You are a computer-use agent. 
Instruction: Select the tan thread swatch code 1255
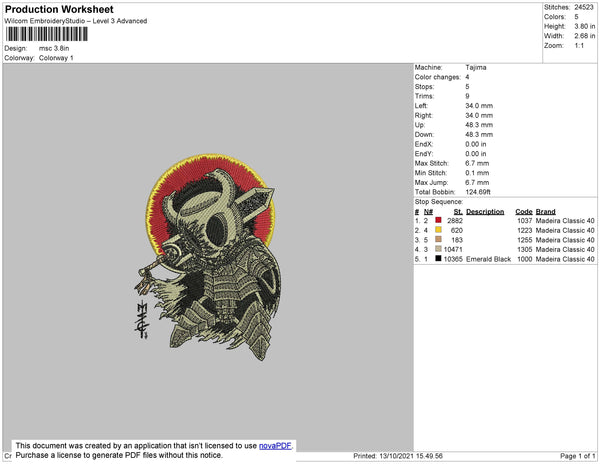pos(439,239)
